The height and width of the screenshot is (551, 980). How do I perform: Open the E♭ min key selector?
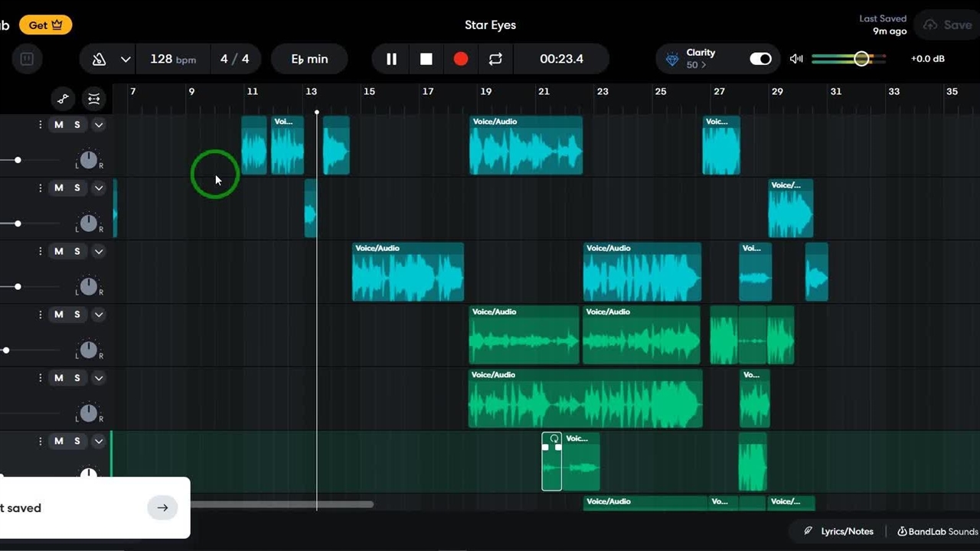[x=309, y=59]
